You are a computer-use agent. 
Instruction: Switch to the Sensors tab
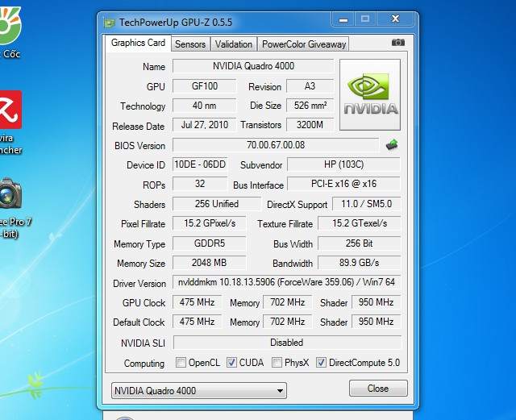click(x=190, y=44)
